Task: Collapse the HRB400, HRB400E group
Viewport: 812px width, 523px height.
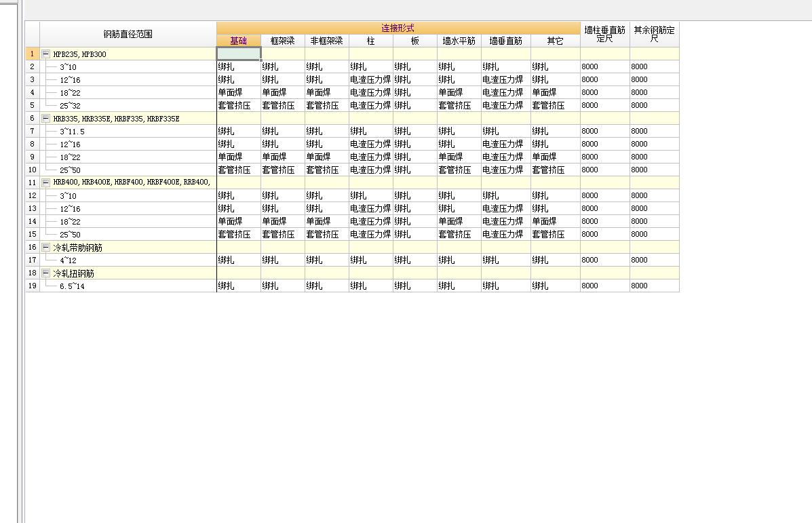Action: (45, 182)
